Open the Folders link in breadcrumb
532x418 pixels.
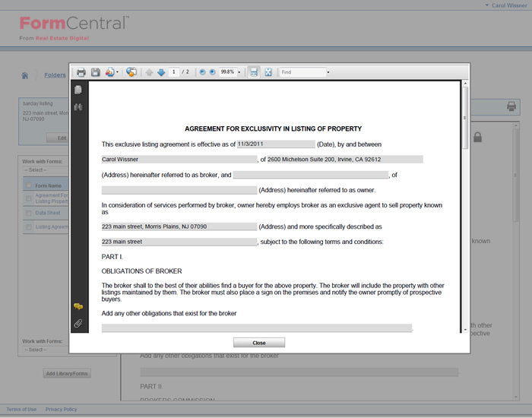[55, 75]
